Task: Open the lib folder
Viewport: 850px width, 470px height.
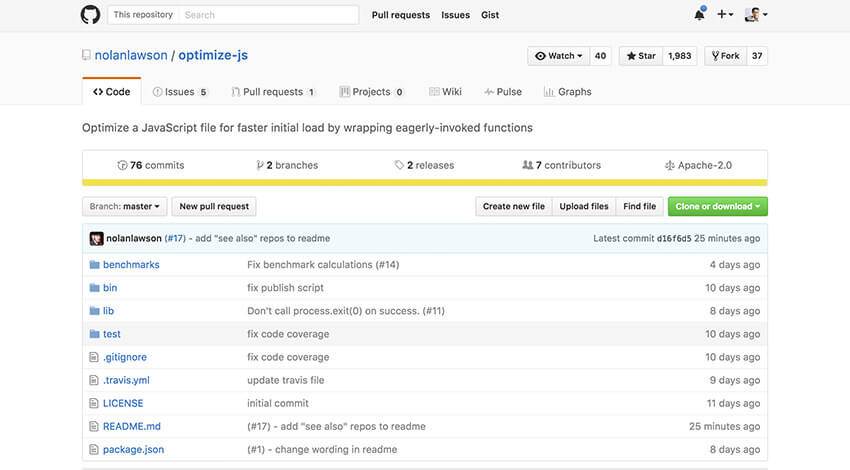Action: pyautogui.click(x=108, y=311)
